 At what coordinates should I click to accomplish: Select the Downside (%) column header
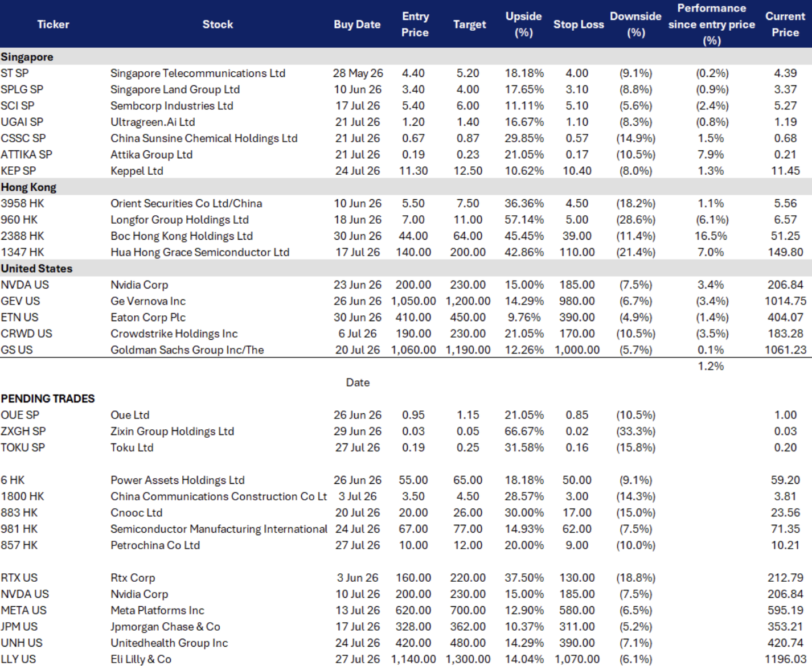click(635, 24)
